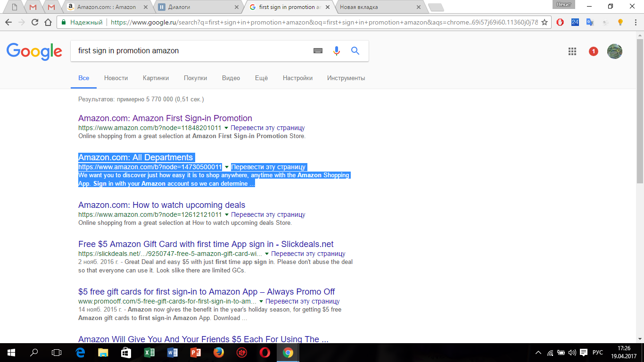Switch to the Диалоги browser tab

198,7
